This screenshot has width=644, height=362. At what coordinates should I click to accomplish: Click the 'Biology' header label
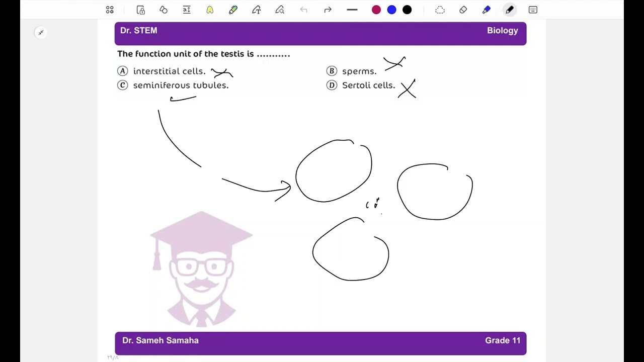503,31
